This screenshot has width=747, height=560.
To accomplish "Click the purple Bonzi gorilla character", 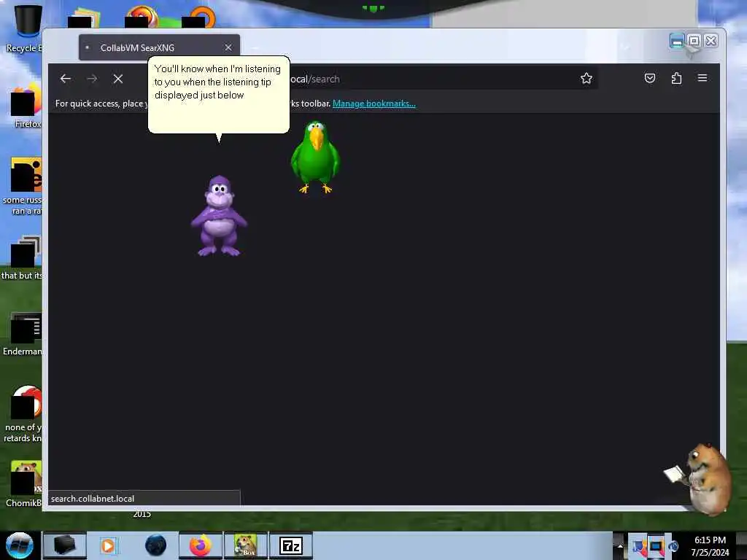I will tap(219, 216).
